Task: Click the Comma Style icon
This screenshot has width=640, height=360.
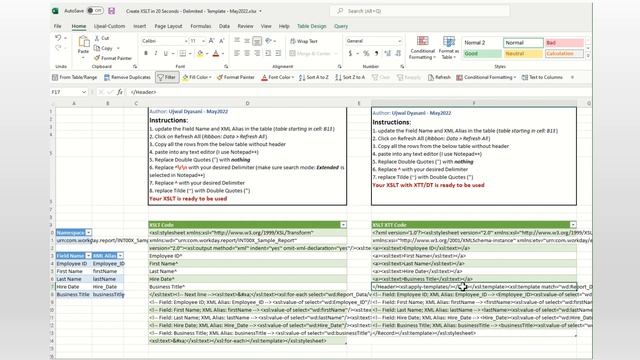Action: 376,53
